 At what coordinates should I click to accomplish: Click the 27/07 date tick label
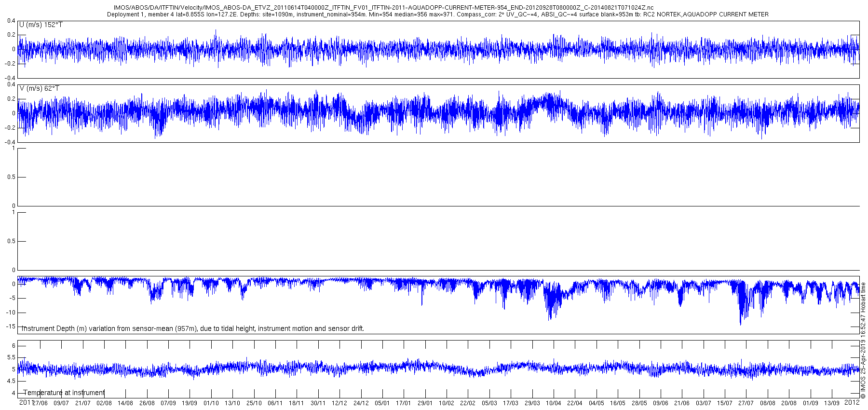(x=746, y=403)
